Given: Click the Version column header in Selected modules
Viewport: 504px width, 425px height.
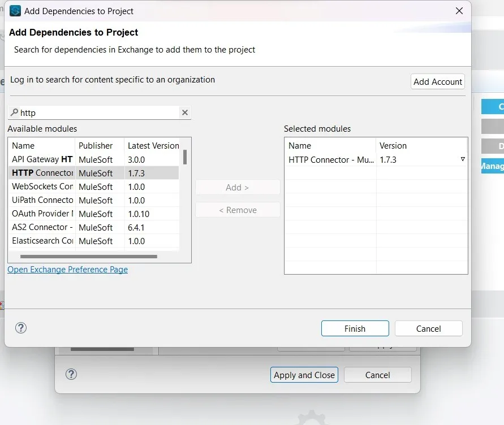Looking at the screenshot, I should coord(421,145).
